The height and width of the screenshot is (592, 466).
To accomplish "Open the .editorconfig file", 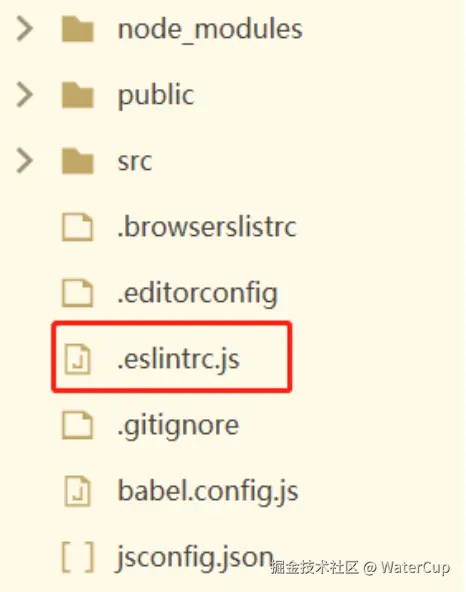I will pyautogui.click(x=198, y=295).
